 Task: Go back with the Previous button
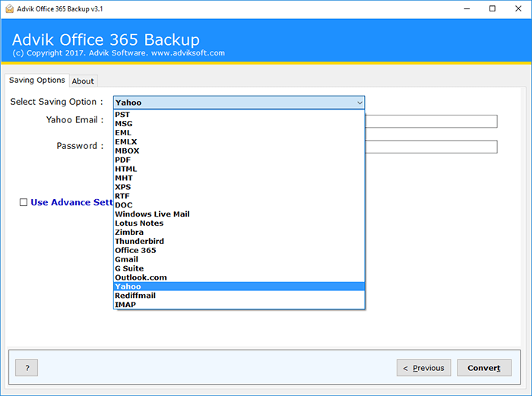[x=424, y=368]
